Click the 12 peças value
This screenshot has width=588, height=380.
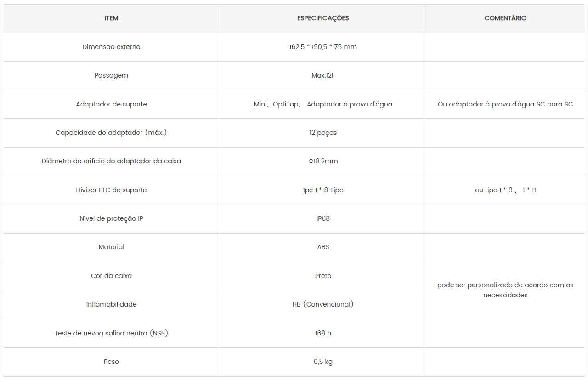coord(323,133)
